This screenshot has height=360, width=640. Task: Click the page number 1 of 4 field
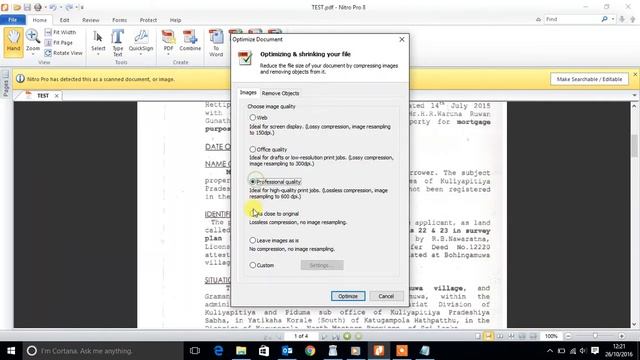[301, 336]
